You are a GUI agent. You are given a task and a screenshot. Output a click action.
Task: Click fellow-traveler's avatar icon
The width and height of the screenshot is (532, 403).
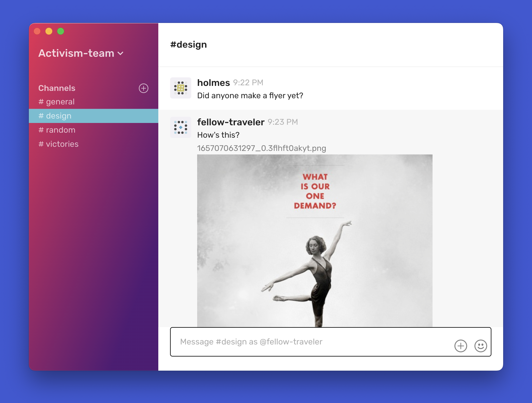pyautogui.click(x=180, y=127)
